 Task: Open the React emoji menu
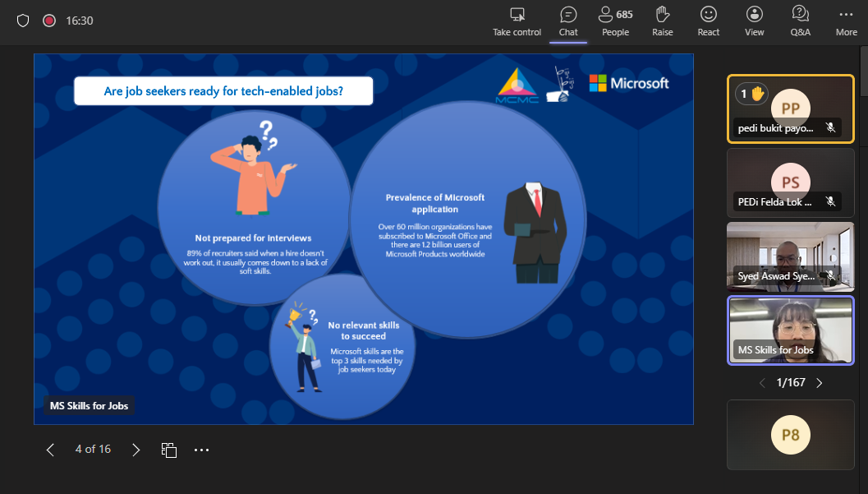click(x=708, y=15)
